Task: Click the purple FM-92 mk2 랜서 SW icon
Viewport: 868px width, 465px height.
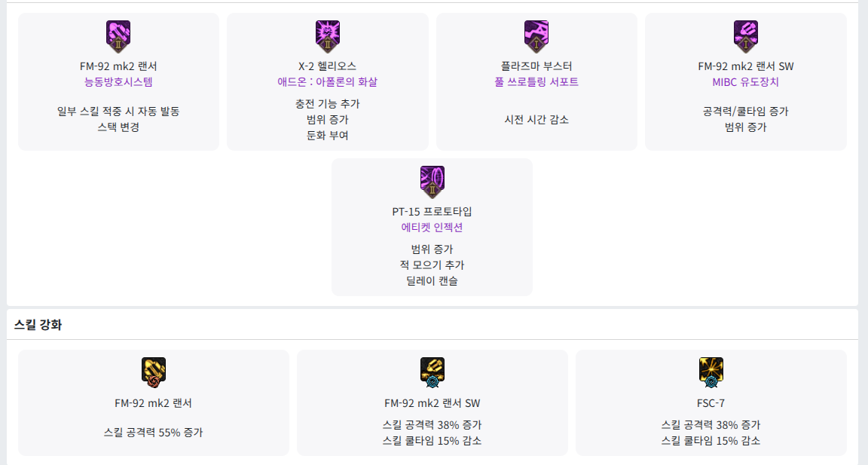Action: [746, 35]
